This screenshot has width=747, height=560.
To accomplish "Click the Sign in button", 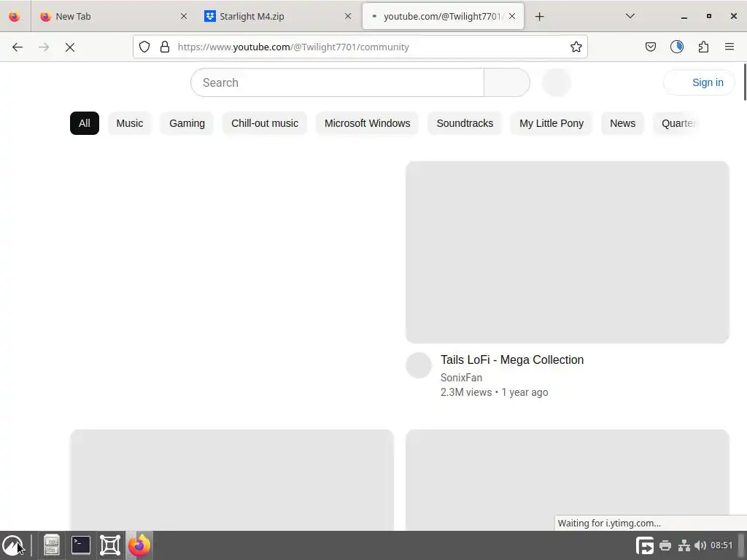I will [699, 82].
